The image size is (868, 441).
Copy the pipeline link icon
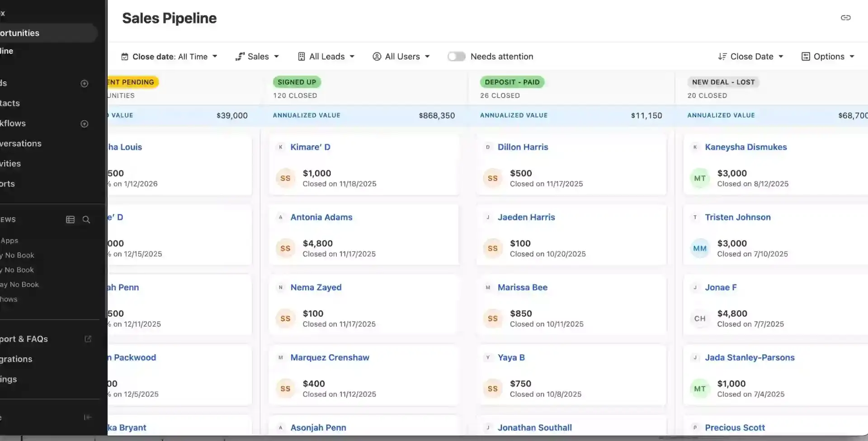click(x=845, y=18)
